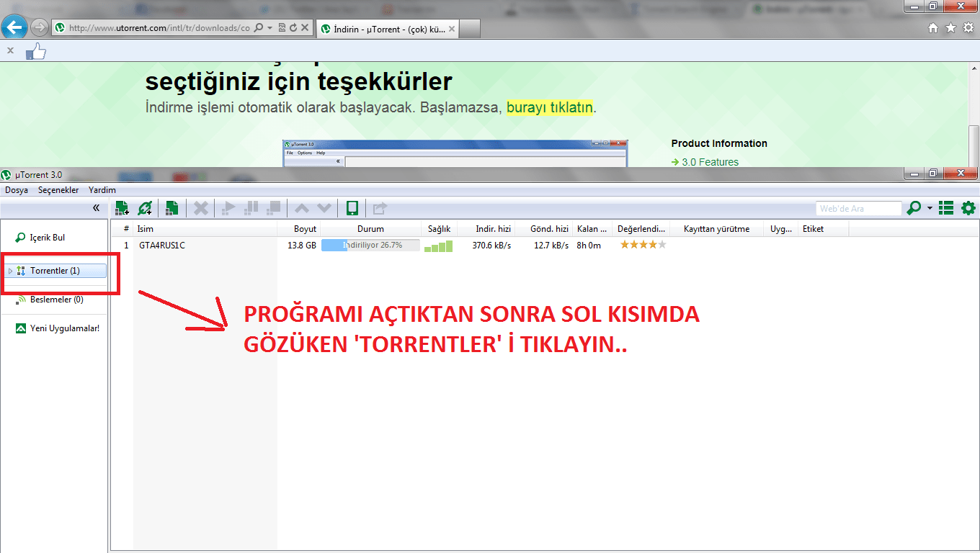Click the Facebook like thumbs-up icon
Image resolution: width=980 pixels, height=553 pixels.
tap(36, 51)
